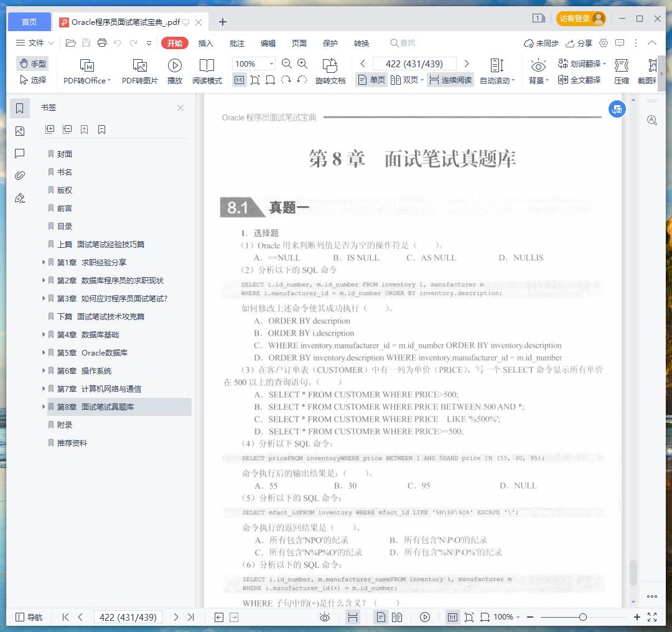Open the 附录 bookmark
Screen dimensions: 672x632
[65, 425]
